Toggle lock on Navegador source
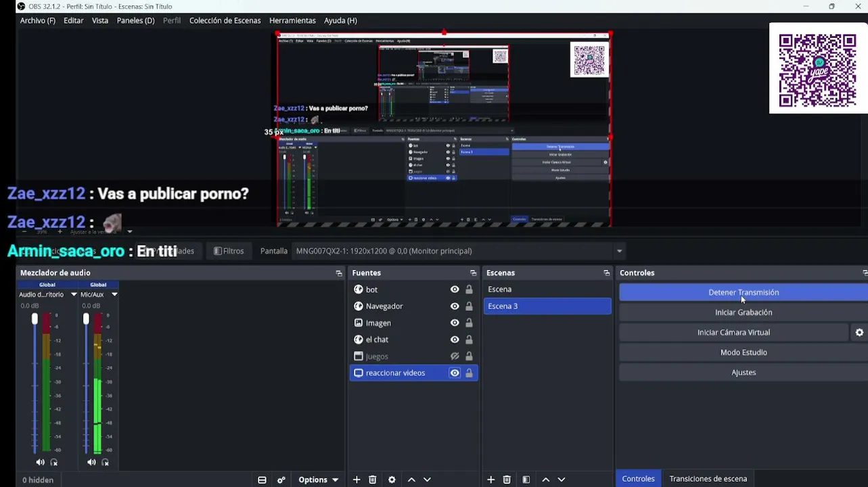The image size is (868, 487). tap(469, 306)
